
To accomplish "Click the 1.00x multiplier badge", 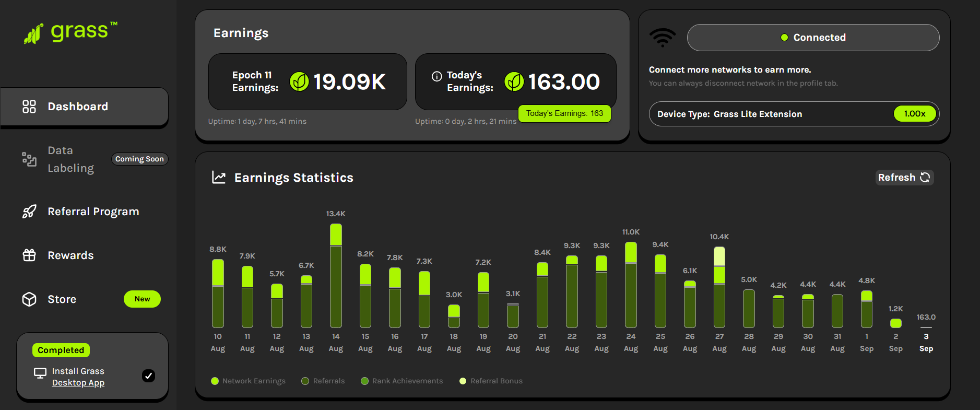I will point(915,114).
